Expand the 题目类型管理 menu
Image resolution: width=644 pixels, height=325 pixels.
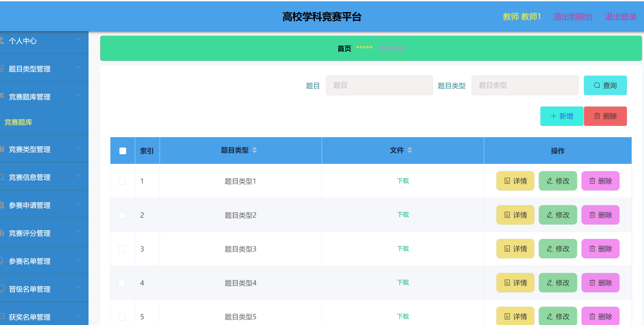30,69
